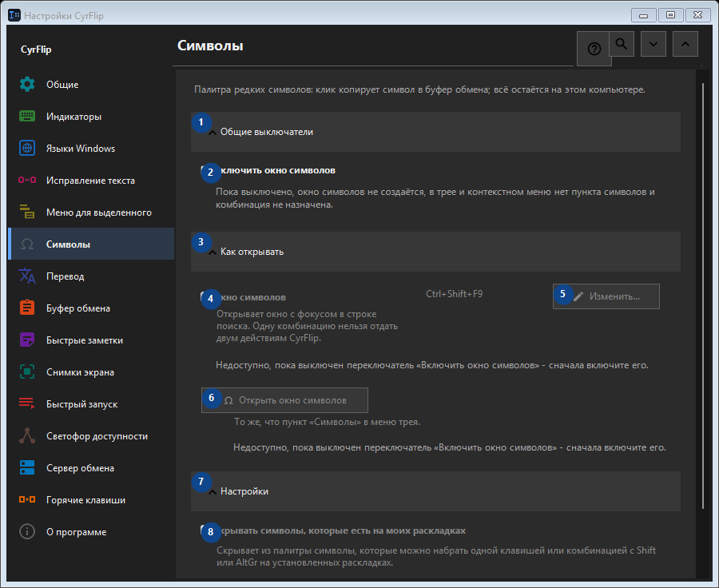Collapse the Как открывать section
Image resolution: width=719 pixels, height=588 pixels.
(435, 252)
